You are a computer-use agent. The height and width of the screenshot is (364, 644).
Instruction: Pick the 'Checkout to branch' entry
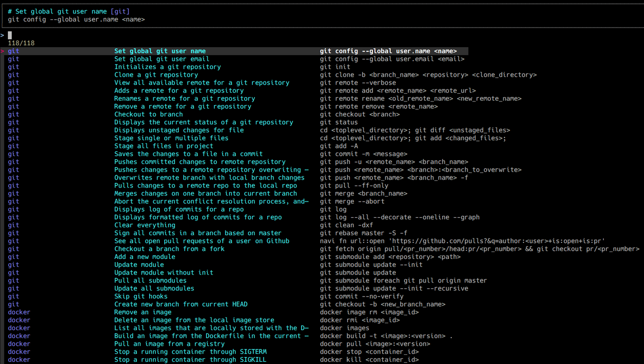point(149,114)
